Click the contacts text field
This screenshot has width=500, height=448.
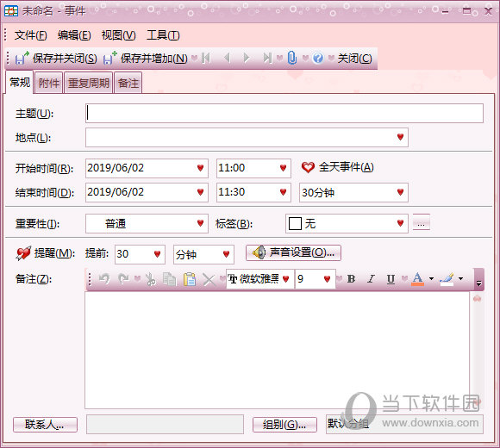(165, 424)
